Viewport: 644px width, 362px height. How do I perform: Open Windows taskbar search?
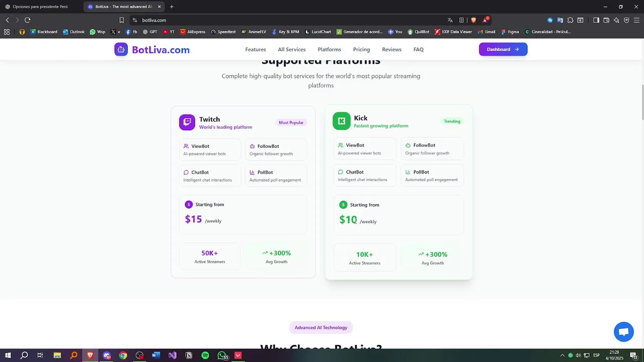click(x=24, y=355)
